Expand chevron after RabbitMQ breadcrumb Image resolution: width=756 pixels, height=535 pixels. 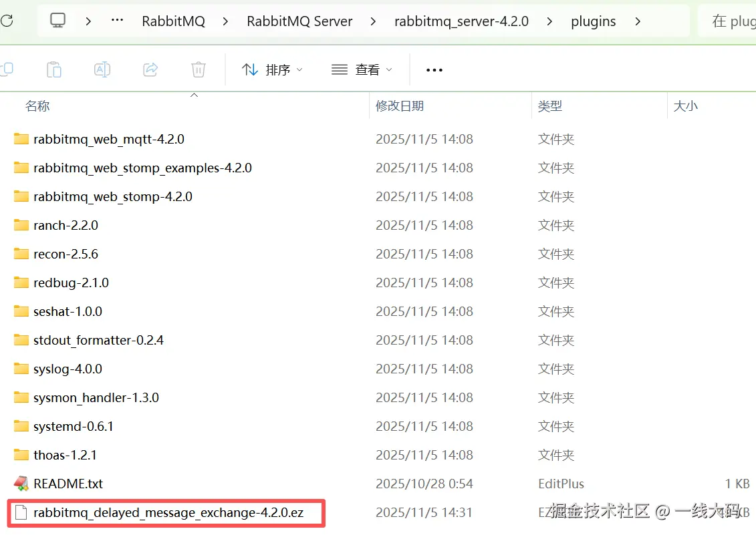[225, 21]
